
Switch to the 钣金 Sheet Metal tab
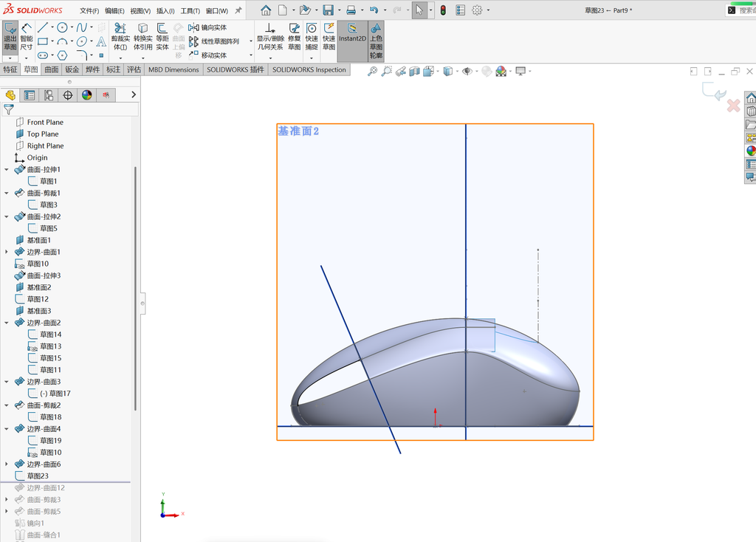click(72, 69)
